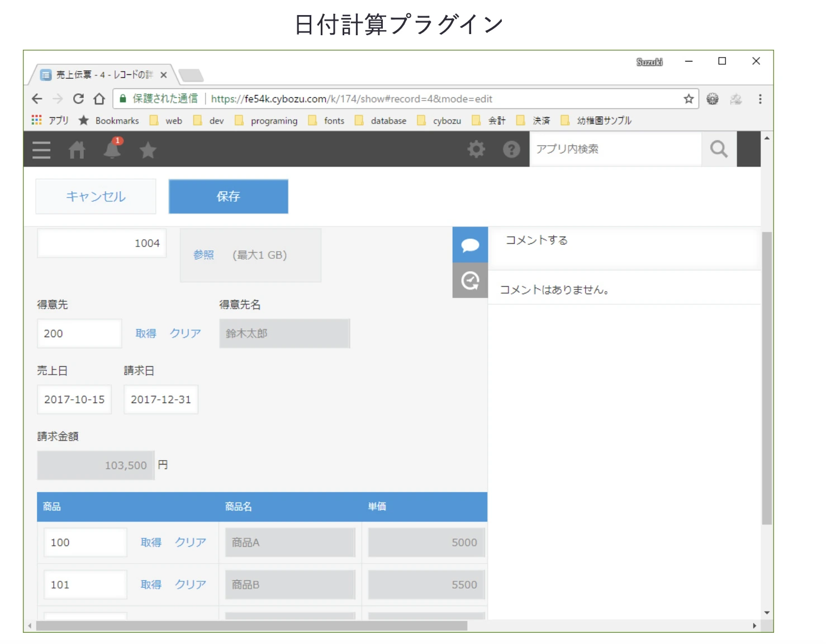
Task: Focus product code field 100
Action: tap(86, 542)
